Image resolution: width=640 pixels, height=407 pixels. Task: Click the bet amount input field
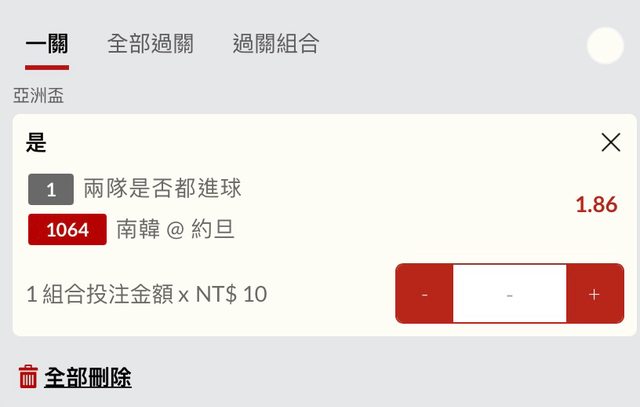(x=510, y=294)
